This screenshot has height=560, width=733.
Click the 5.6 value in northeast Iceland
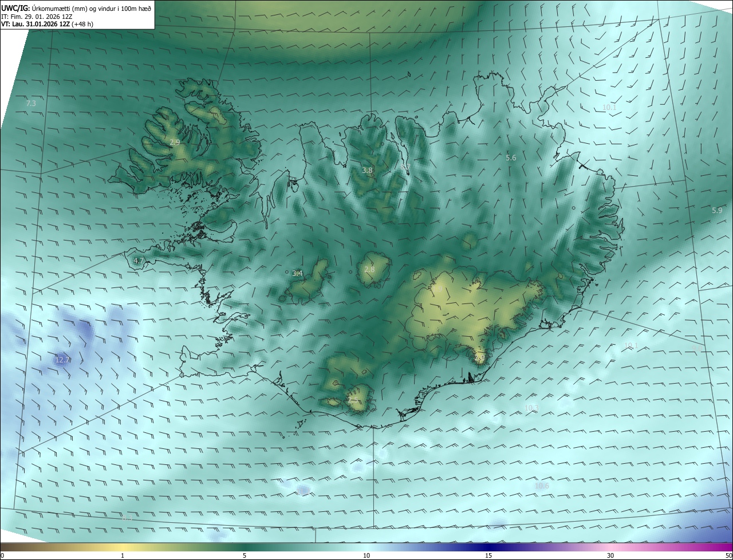tap(511, 157)
